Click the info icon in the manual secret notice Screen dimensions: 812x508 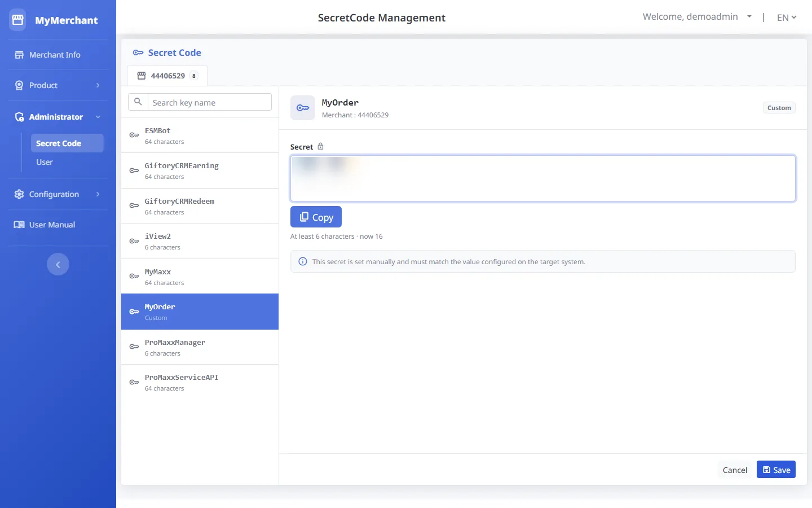(303, 261)
